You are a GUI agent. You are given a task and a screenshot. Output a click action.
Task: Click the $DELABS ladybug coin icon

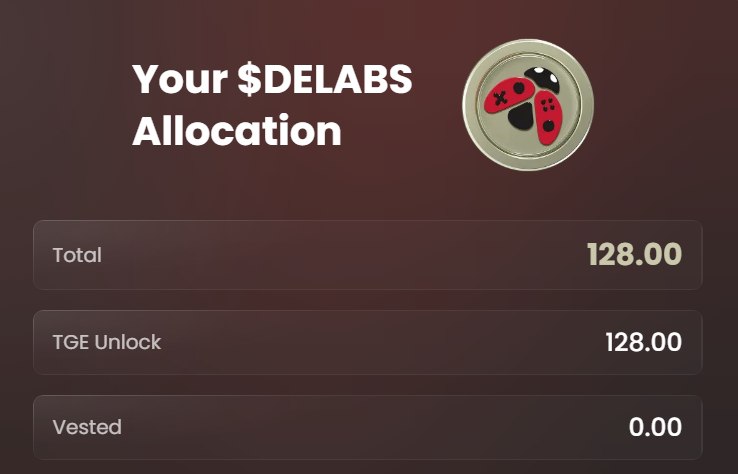click(x=528, y=104)
